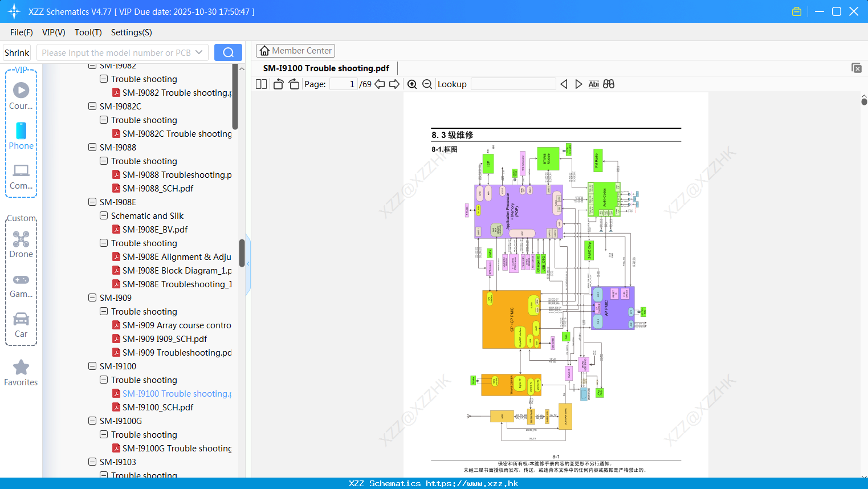Open the Car category

click(x=21, y=319)
